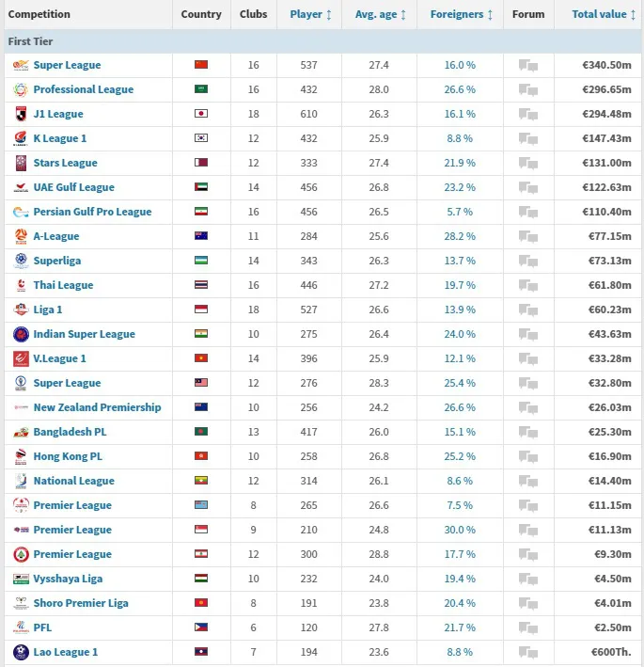The width and height of the screenshot is (644, 667).
Task: Click the Clubs column header
Action: pos(253,14)
